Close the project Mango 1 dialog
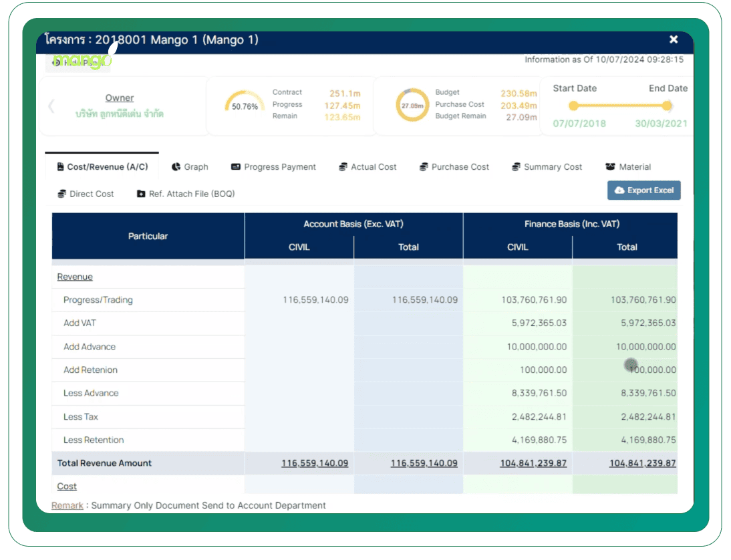The image size is (731, 560). [x=674, y=40]
